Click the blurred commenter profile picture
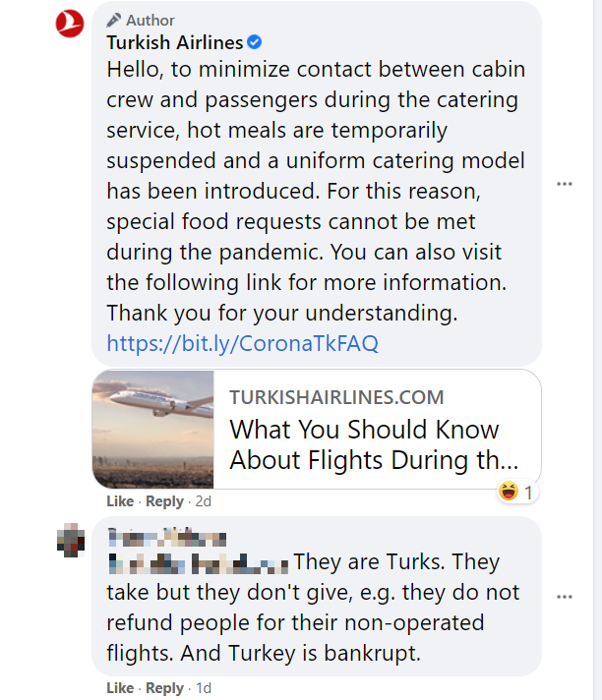 pos(72,540)
